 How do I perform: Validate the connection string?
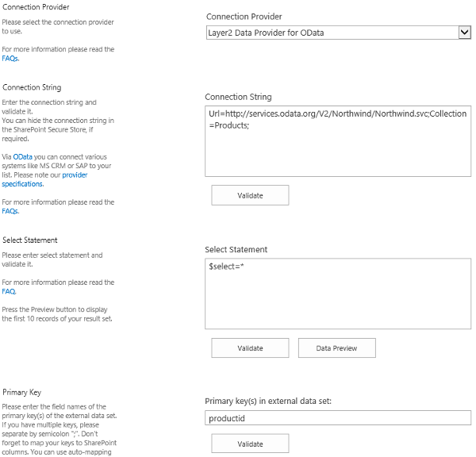pyautogui.click(x=250, y=195)
